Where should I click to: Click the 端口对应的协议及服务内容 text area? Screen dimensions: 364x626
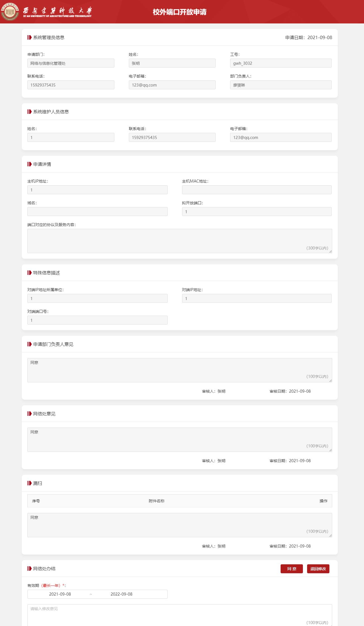pos(180,241)
